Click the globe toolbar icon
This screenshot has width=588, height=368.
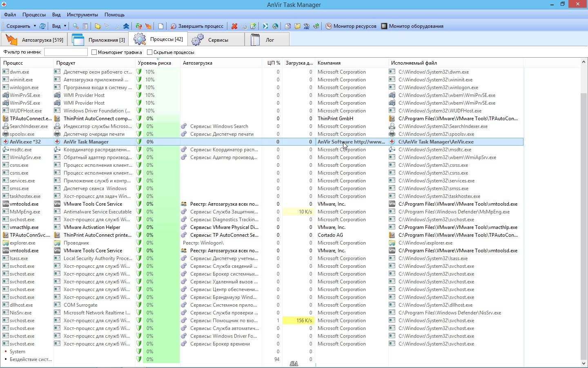pos(275,26)
